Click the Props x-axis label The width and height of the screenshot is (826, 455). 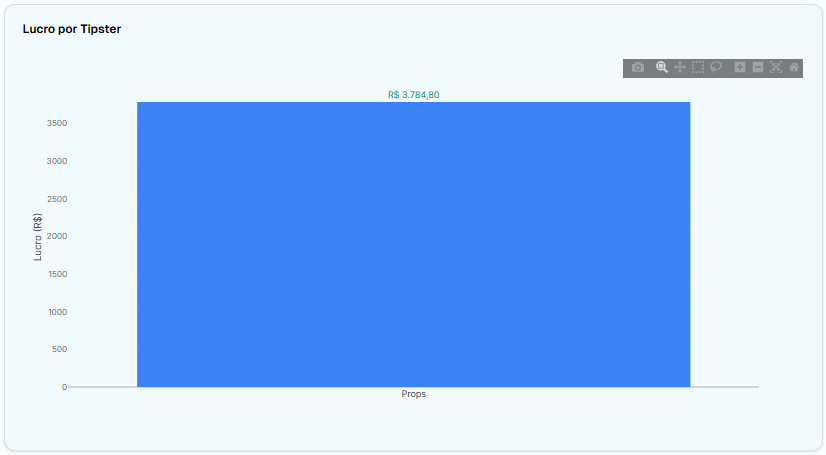tap(414, 394)
